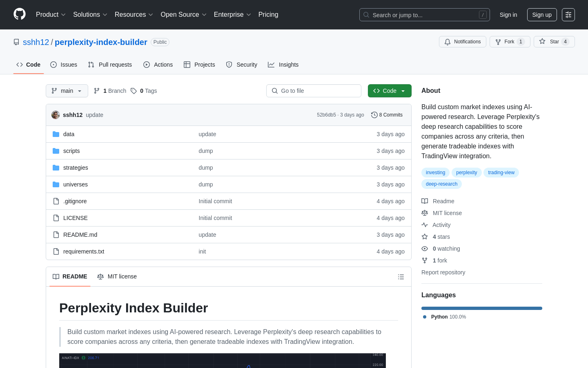Image resolution: width=588 pixels, height=368 pixels.
Task: Click the scripts folder icon
Action: pyautogui.click(x=56, y=151)
